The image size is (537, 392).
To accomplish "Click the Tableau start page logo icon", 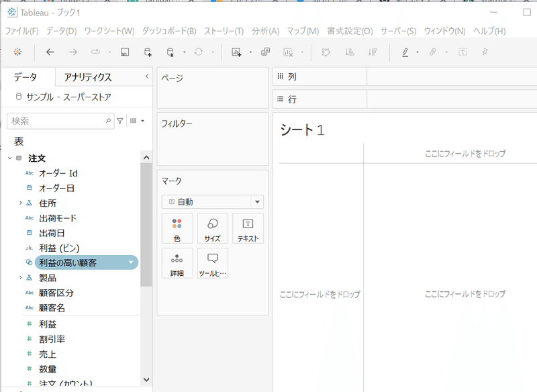I will (18, 52).
